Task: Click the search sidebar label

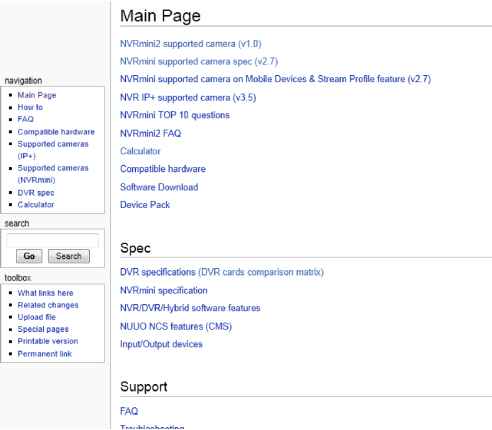Action: point(17,223)
